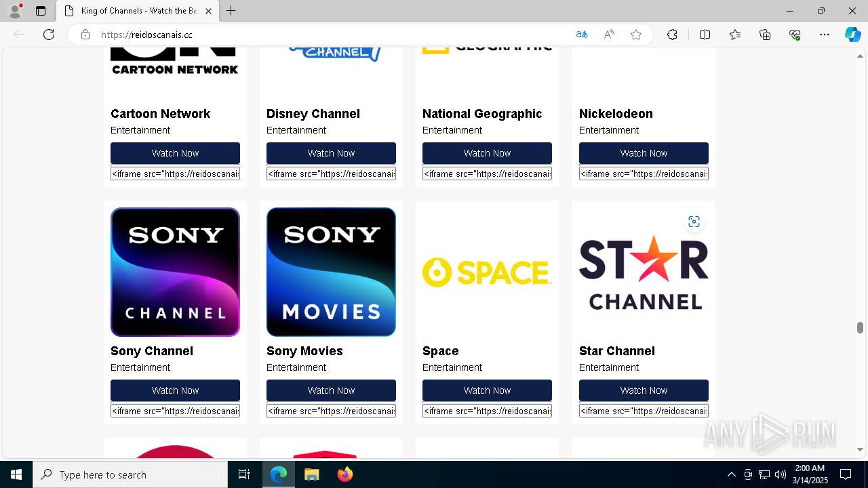
Task: Open the Copilot sidebar icon
Action: point(852,35)
